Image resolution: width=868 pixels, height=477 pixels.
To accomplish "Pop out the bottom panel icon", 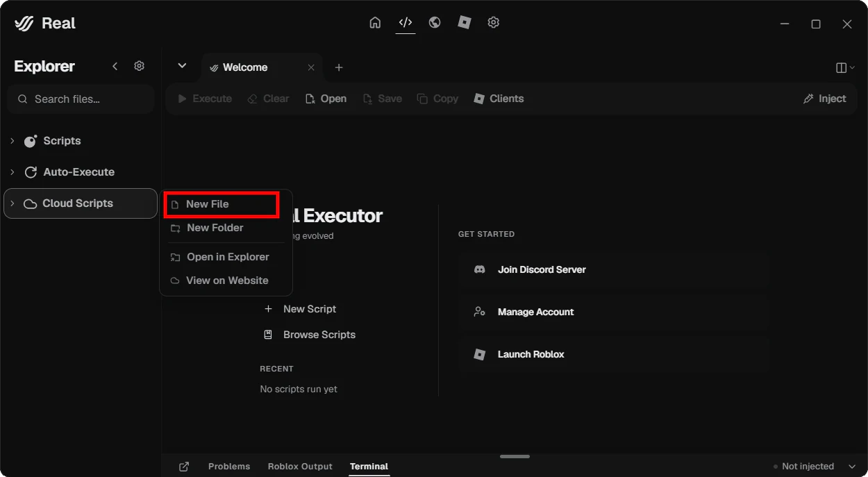I will click(184, 467).
